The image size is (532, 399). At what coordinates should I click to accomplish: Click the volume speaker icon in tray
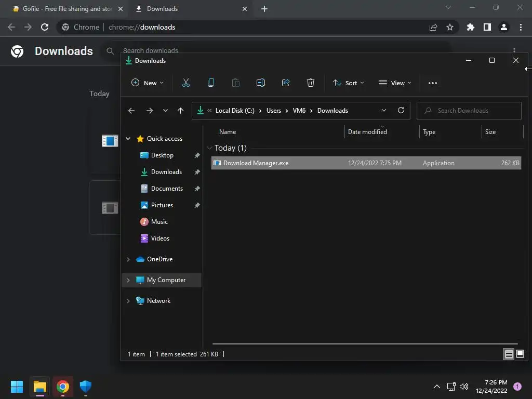(x=464, y=387)
